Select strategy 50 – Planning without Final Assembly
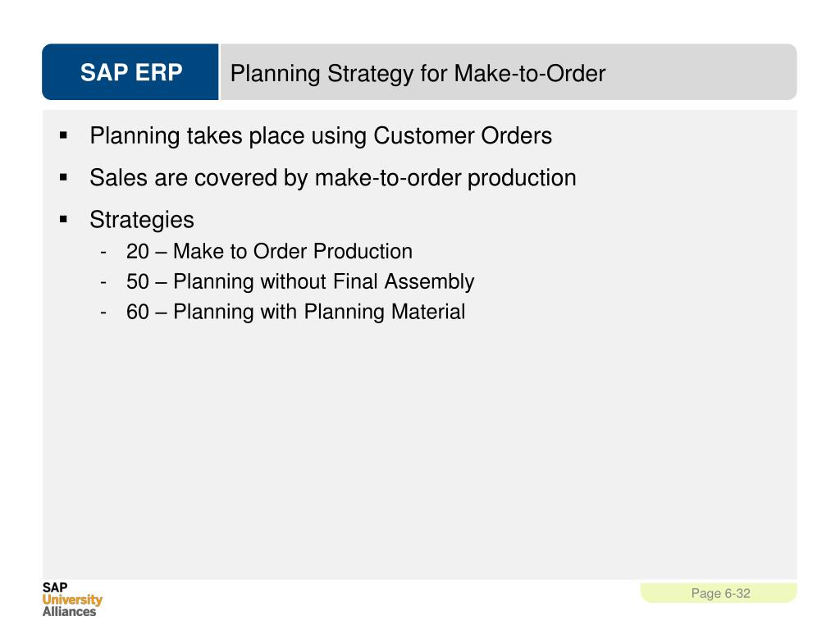Viewport: 840px width, 630px height. tap(300, 282)
